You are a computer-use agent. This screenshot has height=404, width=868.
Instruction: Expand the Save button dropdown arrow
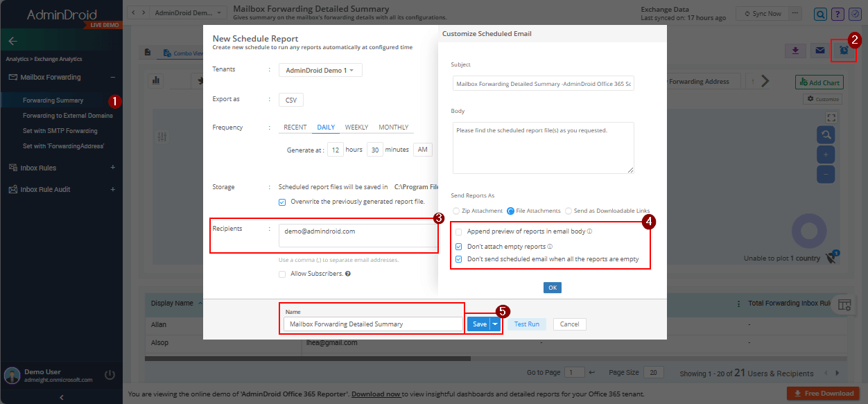[x=494, y=324]
